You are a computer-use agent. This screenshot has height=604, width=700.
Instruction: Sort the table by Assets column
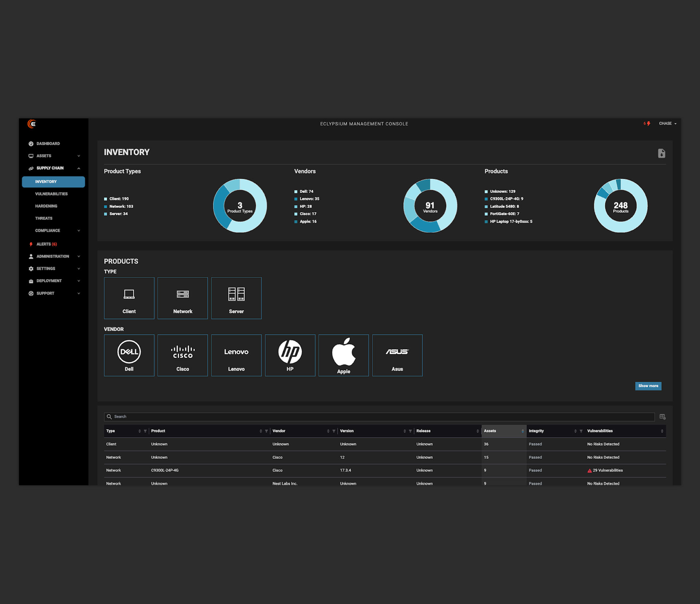tap(522, 431)
